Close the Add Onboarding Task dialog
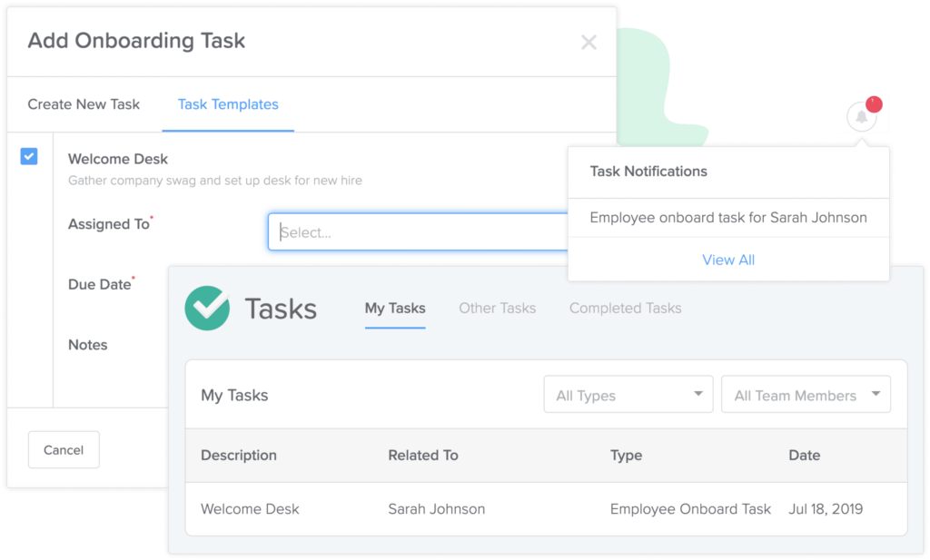Viewport: 930px width, 560px height. pos(589,41)
